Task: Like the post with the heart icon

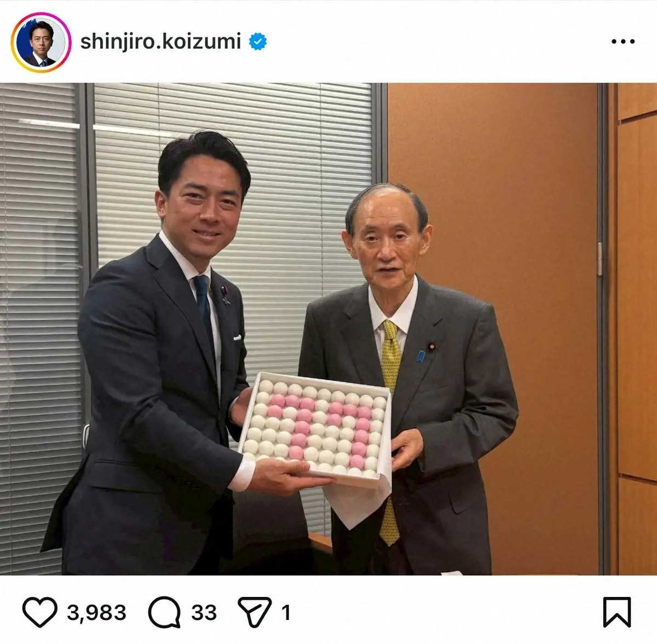Action: tap(40, 612)
